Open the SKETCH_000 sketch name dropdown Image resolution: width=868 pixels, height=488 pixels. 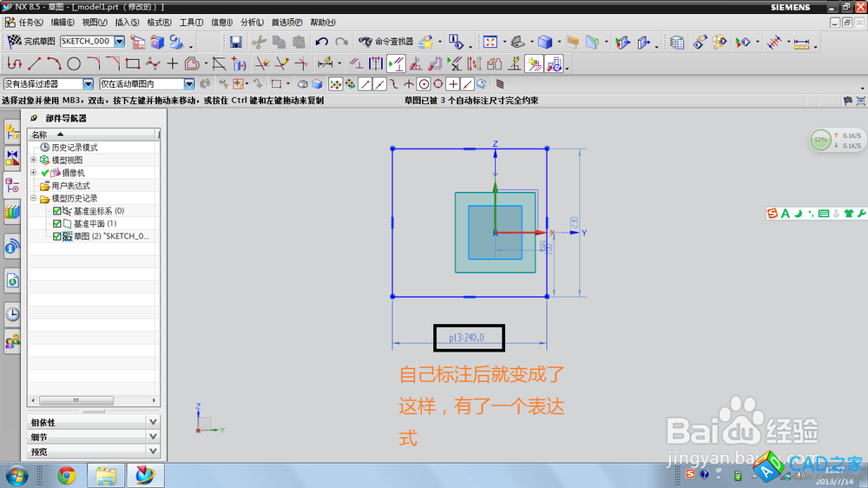coord(119,42)
